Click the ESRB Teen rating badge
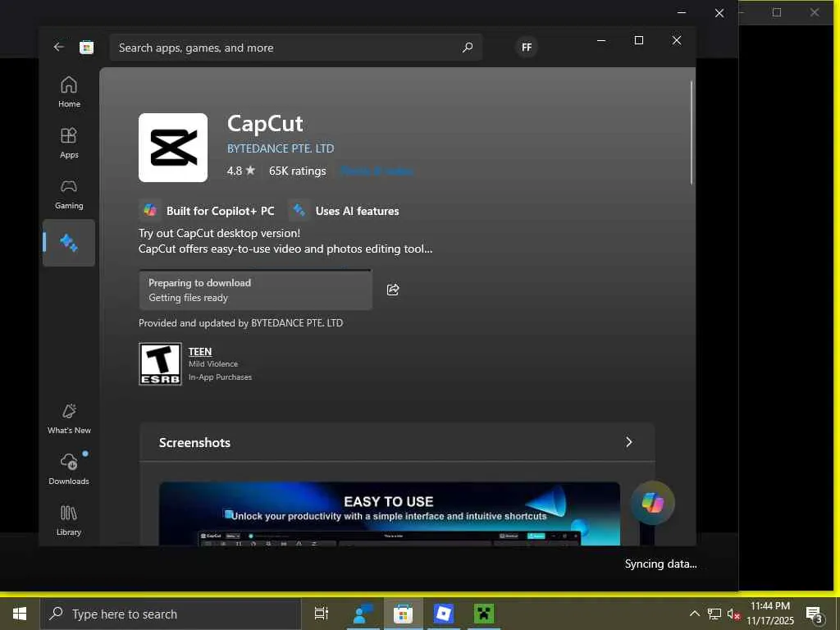 (160, 363)
